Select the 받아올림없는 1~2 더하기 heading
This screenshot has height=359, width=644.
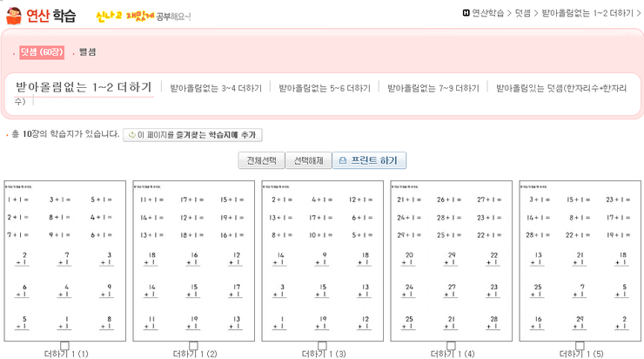tap(84, 87)
